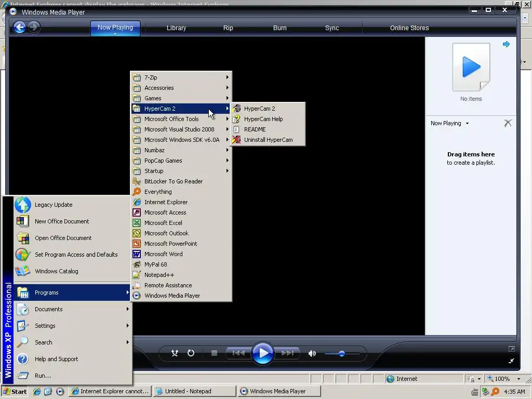Expand Microsoft Windows SDK v6.0A folder
The height and width of the screenshot is (399, 532).
181,140
